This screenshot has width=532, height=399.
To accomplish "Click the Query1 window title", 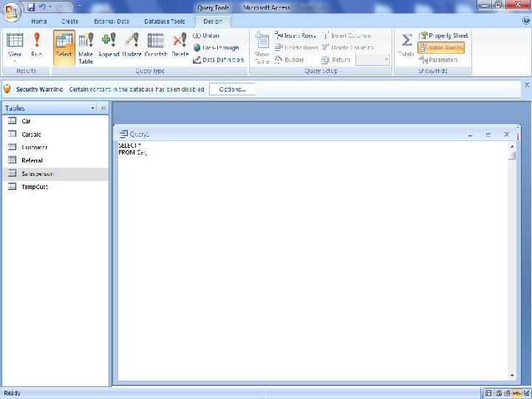I will pos(140,134).
